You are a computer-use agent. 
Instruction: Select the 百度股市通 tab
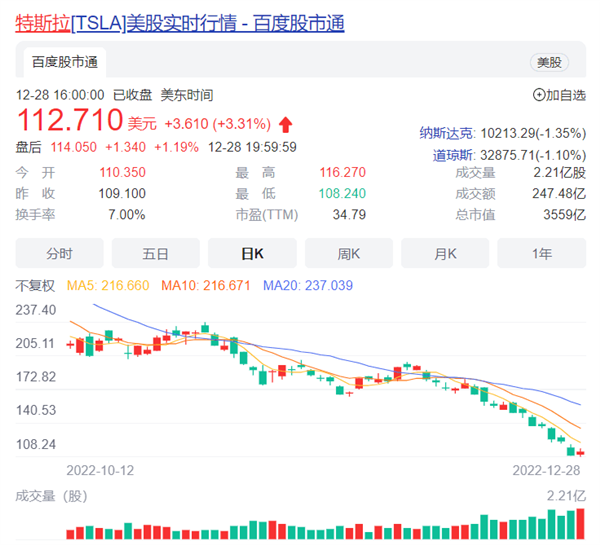click(x=65, y=62)
